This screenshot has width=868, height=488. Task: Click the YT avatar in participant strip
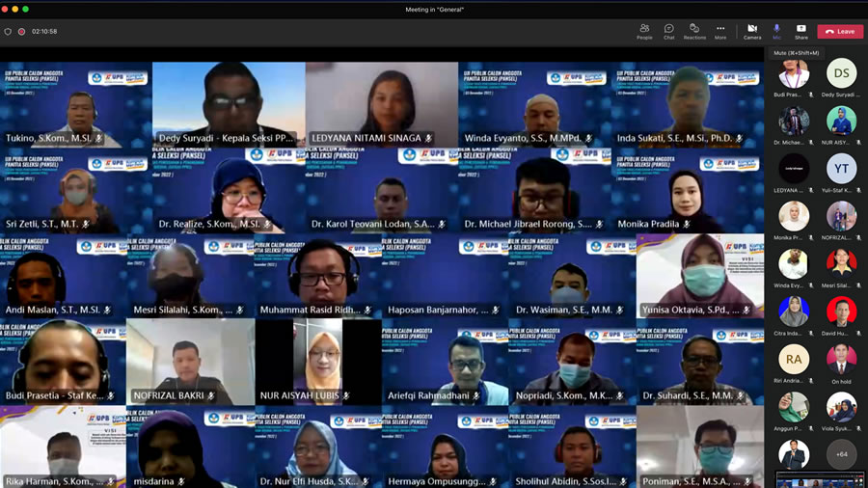(841, 168)
